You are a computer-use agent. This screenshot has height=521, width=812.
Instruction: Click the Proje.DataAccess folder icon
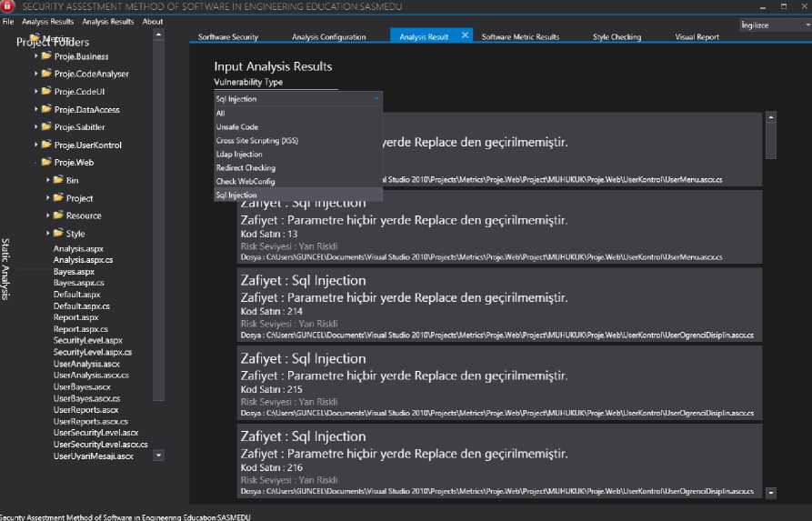pyautogui.click(x=46, y=109)
